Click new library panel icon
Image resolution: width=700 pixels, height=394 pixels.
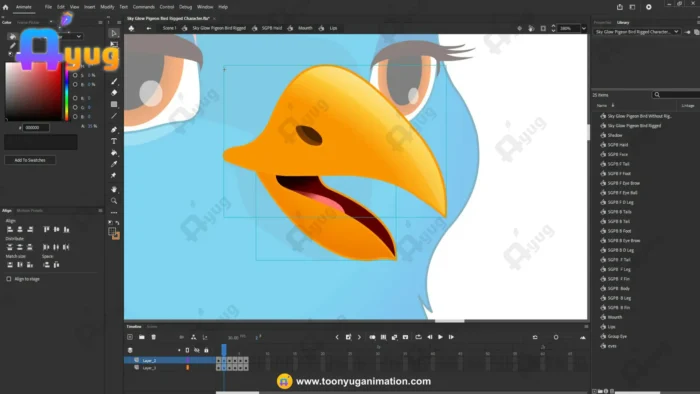pyautogui.click(x=696, y=32)
